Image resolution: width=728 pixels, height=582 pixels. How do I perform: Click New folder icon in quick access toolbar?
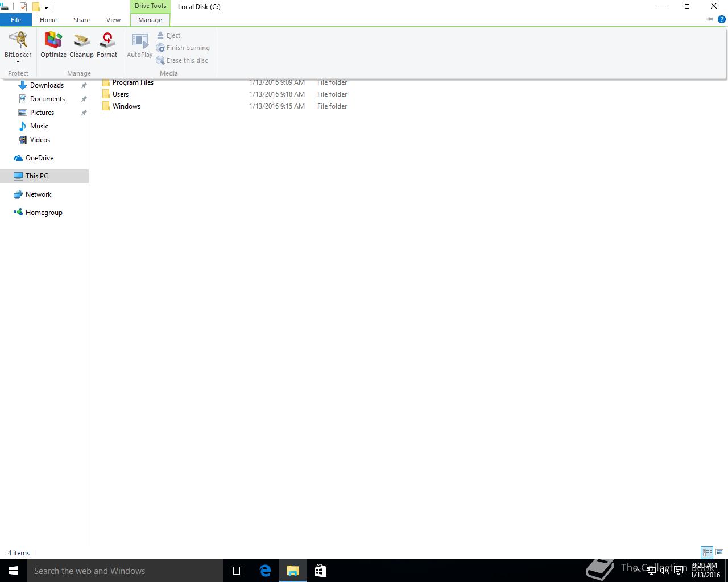click(x=35, y=7)
